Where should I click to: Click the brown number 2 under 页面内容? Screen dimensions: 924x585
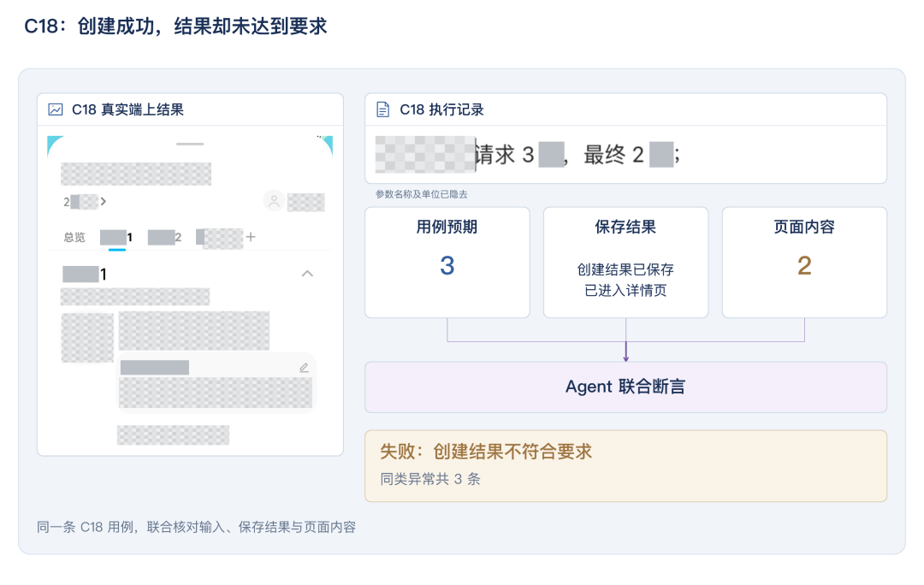point(804,266)
